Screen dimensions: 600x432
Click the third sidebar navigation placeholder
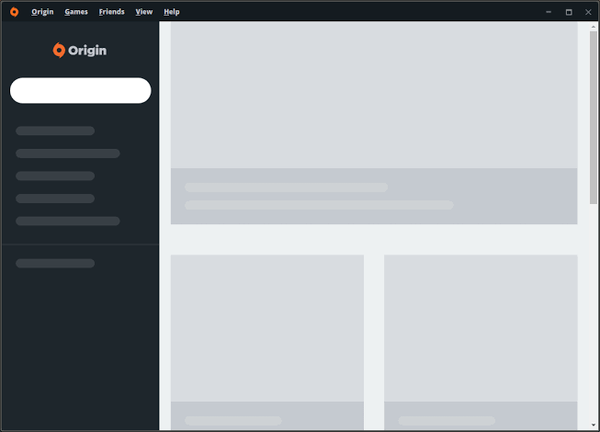[x=55, y=176]
